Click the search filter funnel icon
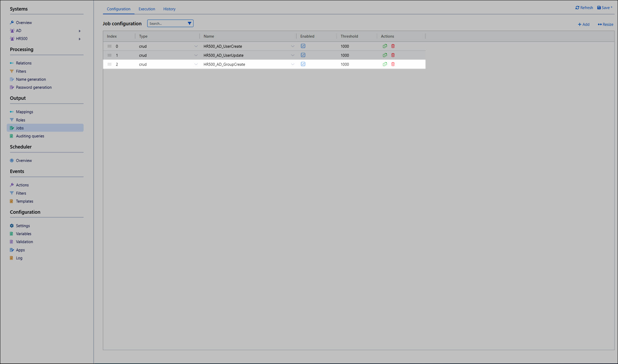This screenshot has height=364, width=618. coord(190,23)
